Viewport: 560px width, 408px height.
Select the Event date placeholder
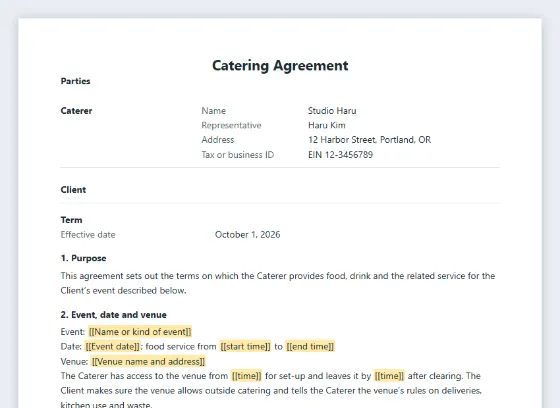click(x=112, y=347)
